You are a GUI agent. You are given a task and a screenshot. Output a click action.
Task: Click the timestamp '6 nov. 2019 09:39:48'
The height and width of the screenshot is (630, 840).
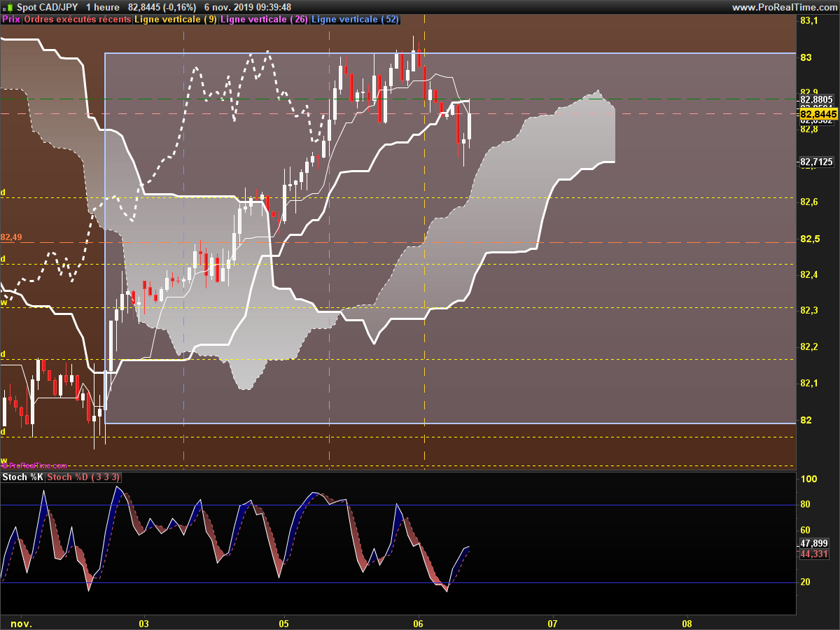[247, 7]
